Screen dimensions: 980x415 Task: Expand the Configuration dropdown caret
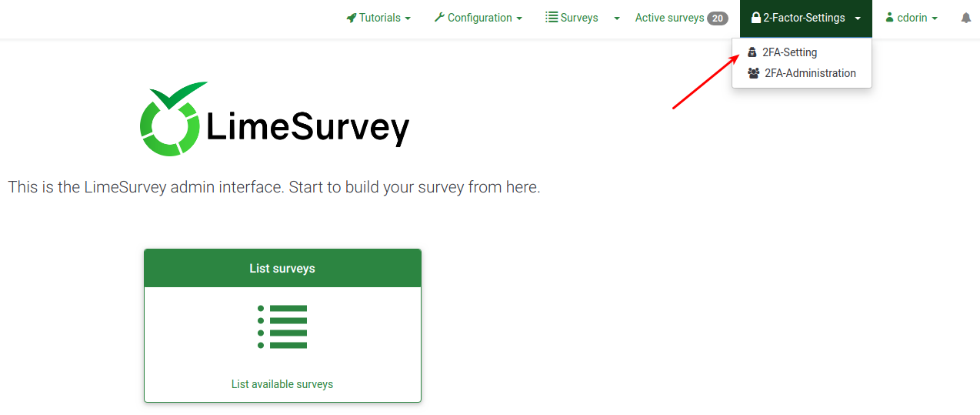click(519, 18)
